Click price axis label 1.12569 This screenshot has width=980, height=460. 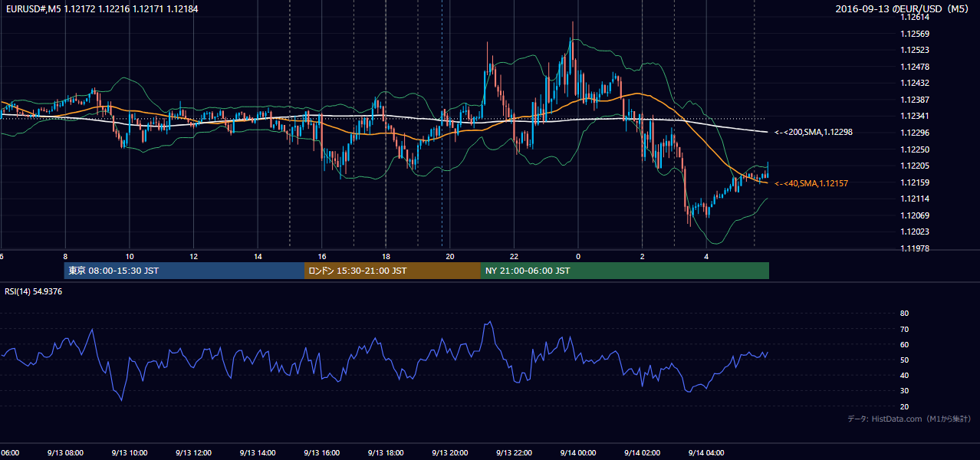(x=916, y=34)
